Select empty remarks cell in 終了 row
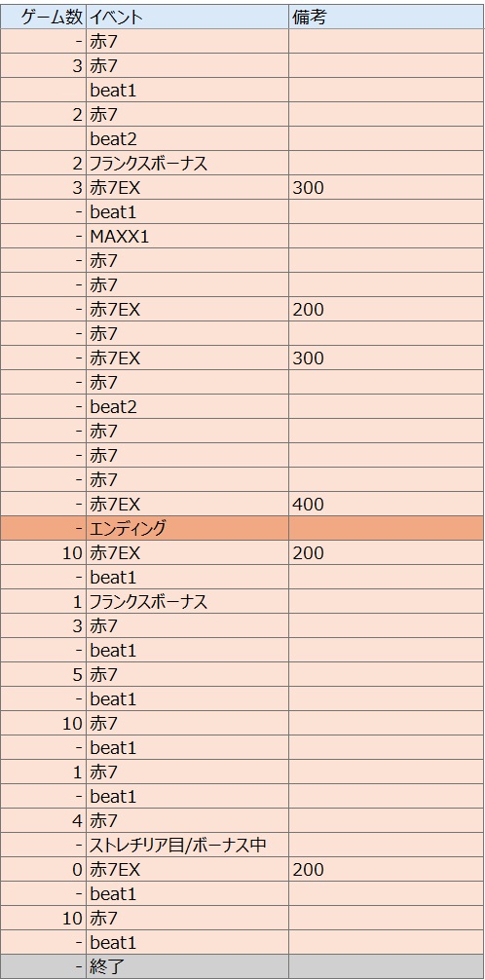485x980 pixels. (x=387, y=967)
